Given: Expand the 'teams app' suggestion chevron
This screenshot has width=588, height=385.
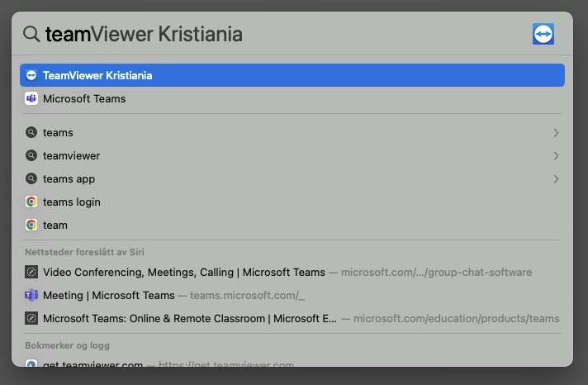Looking at the screenshot, I should pyautogui.click(x=556, y=179).
